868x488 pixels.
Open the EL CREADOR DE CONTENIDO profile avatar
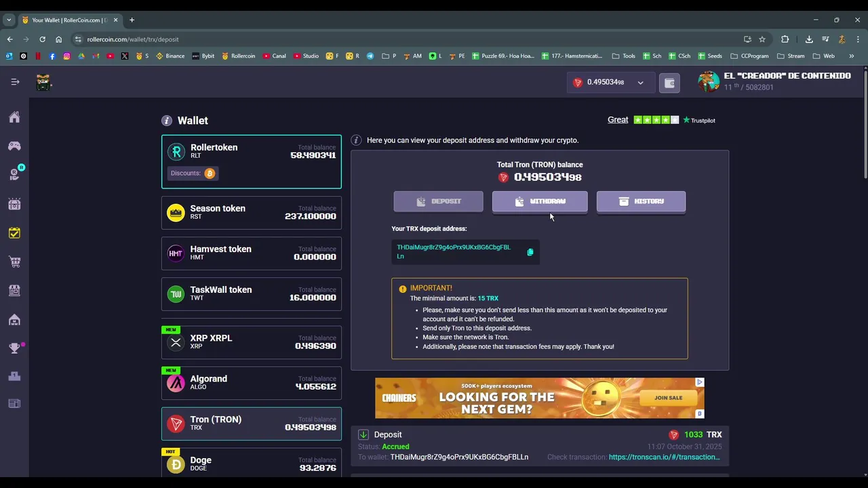(709, 82)
